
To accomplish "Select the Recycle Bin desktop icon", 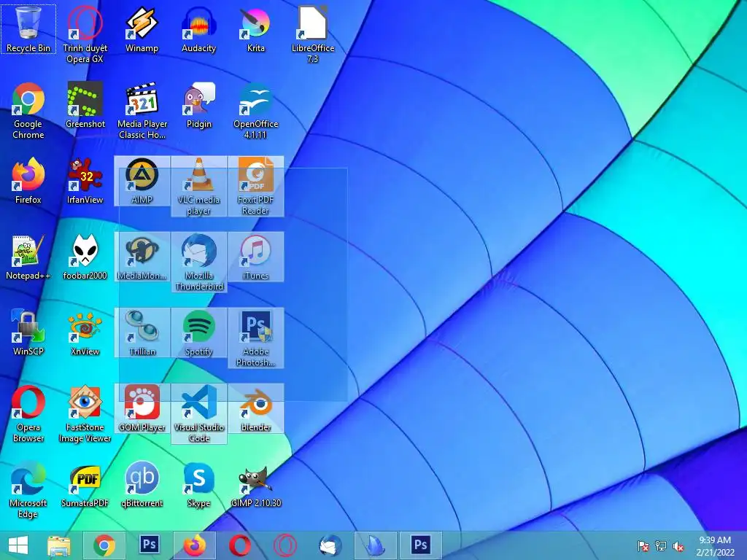I will (x=28, y=29).
